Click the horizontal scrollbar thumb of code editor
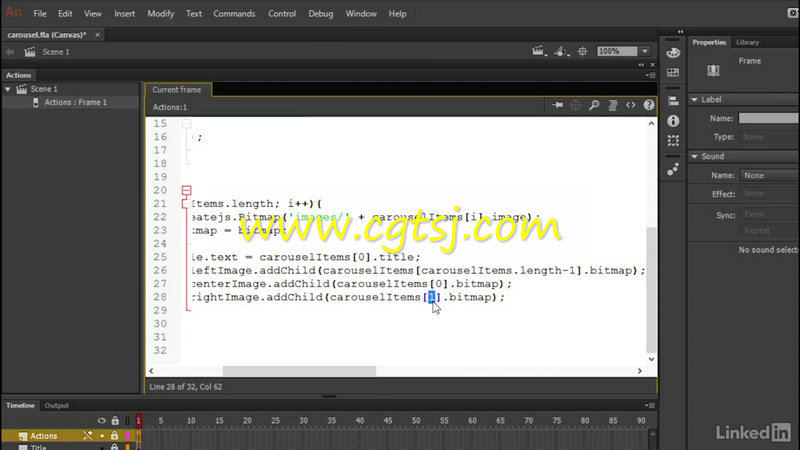Screen dimensions: 800x450 pos(299,371)
